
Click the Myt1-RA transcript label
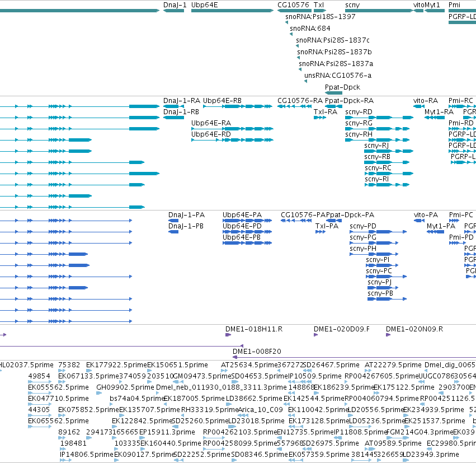click(439, 112)
